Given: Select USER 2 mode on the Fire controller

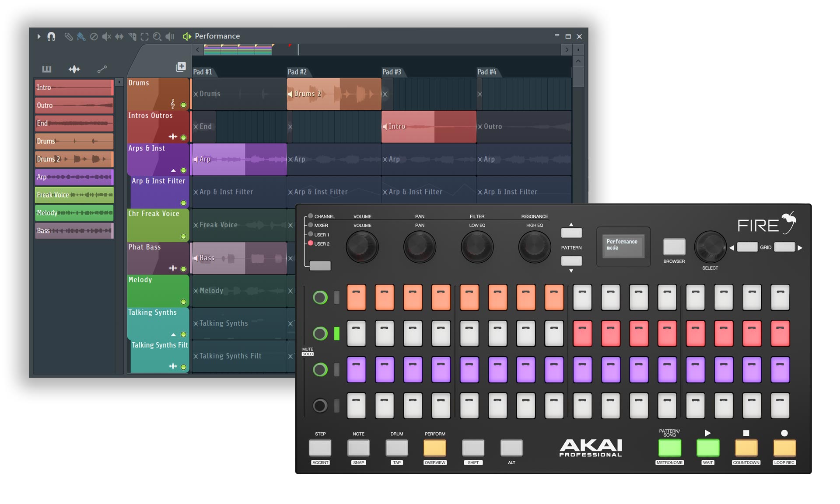Looking at the screenshot, I should click(311, 243).
